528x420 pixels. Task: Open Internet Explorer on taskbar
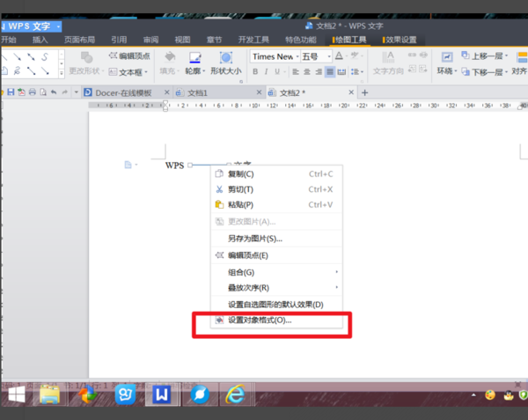coord(235,394)
